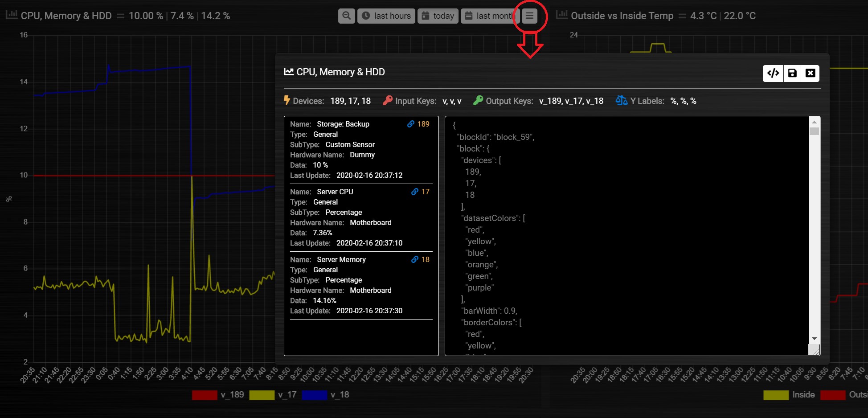Open the hamburger menu button
868x418 pixels.
pos(529,16)
